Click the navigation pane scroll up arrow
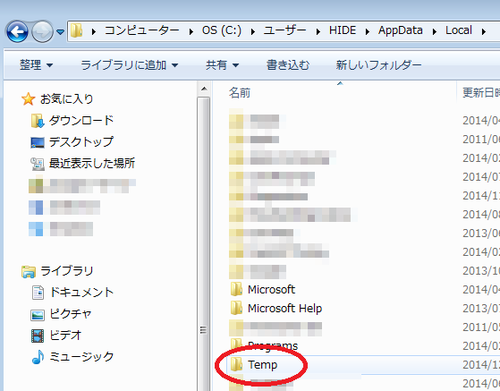The width and height of the screenshot is (500, 391). click(x=204, y=89)
